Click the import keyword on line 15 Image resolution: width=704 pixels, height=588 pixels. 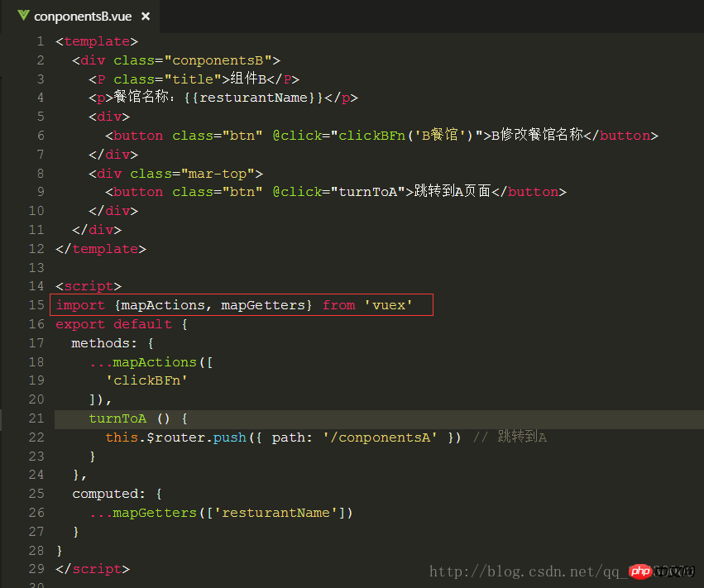pyautogui.click(x=80, y=305)
